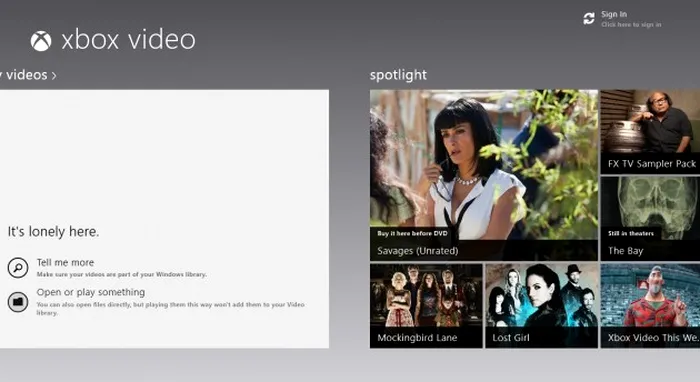Click 'Click here to sign in' text
This screenshot has height=382, width=700.
[x=631, y=25]
